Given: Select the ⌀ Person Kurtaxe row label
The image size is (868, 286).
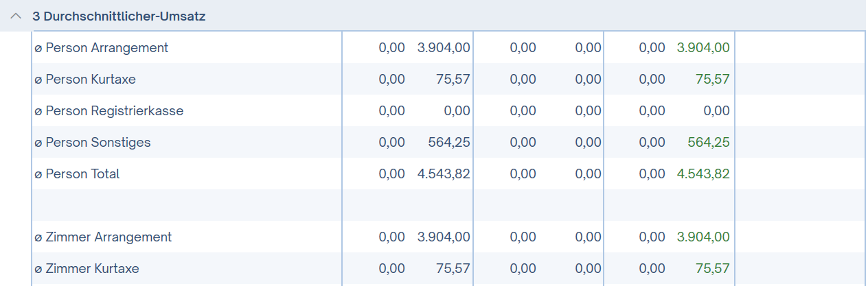Looking at the screenshot, I should [85, 80].
